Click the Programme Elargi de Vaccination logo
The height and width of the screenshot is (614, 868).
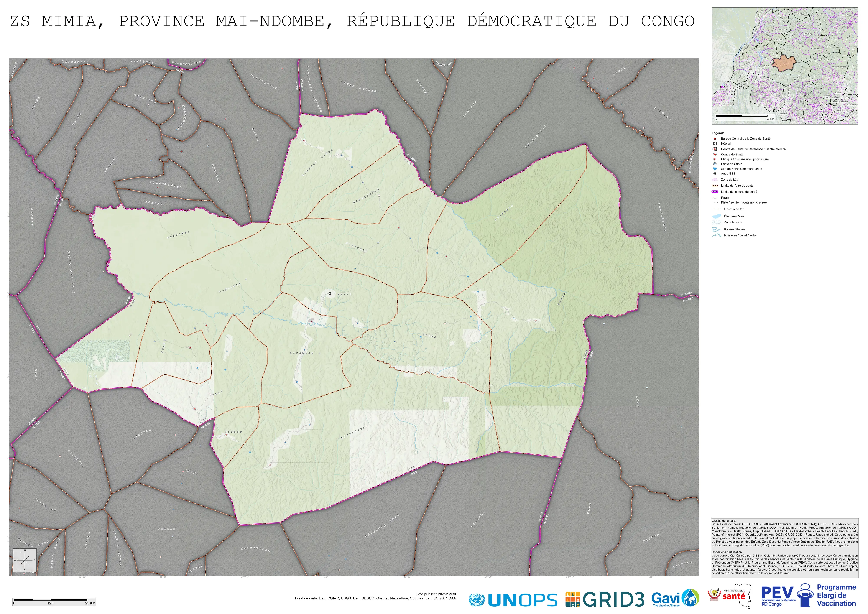point(826,596)
